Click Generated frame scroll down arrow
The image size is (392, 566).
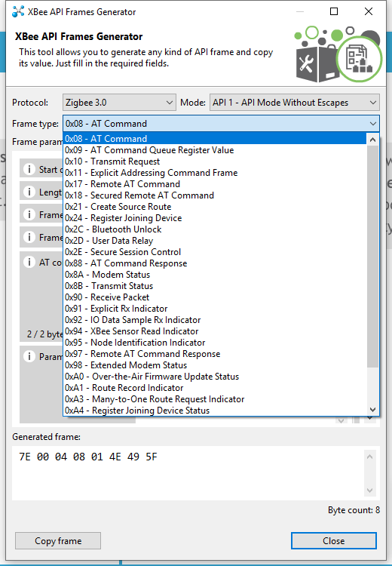pyautogui.click(x=369, y=490)
